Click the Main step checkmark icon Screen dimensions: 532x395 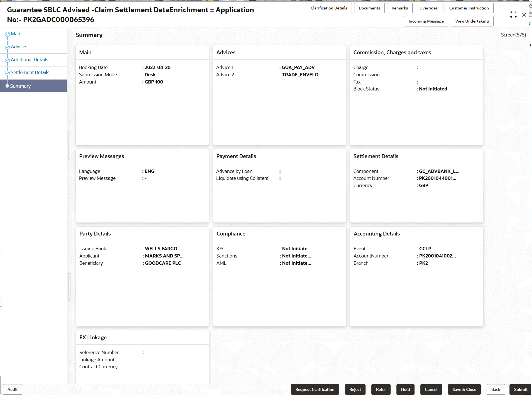pos(8,35)
